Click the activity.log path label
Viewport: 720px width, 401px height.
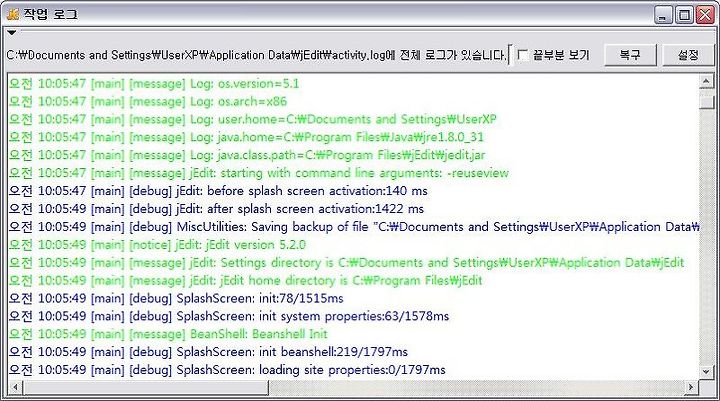click(x=256, y=55)
